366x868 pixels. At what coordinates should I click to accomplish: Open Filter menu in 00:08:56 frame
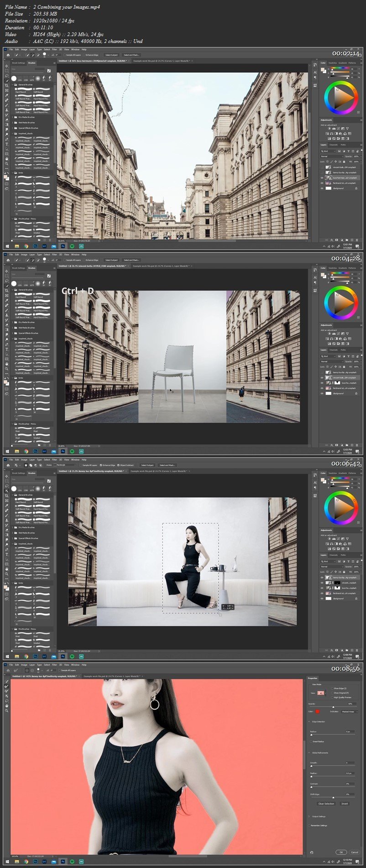(x=54, y=665)
